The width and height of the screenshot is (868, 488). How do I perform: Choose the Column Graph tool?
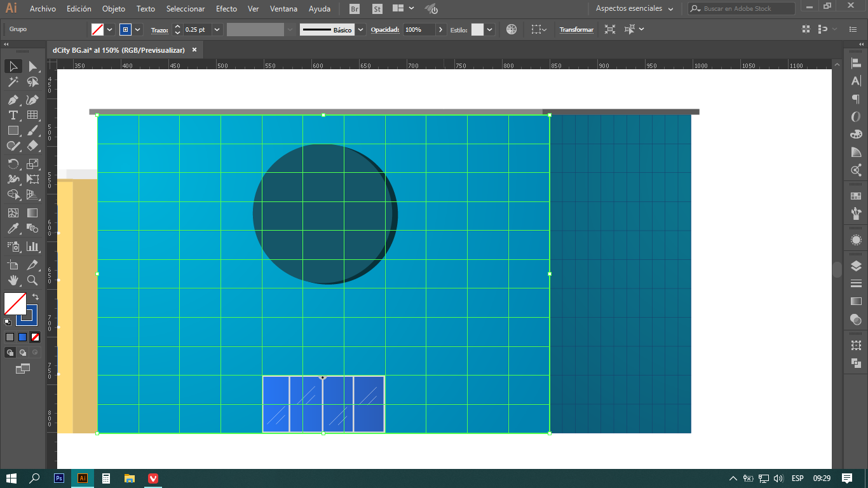(x=32, y=246)
